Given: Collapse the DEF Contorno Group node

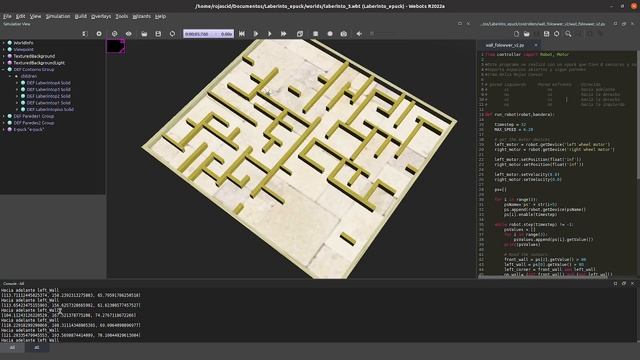Looking at the screenshot, I should (4, 69).
